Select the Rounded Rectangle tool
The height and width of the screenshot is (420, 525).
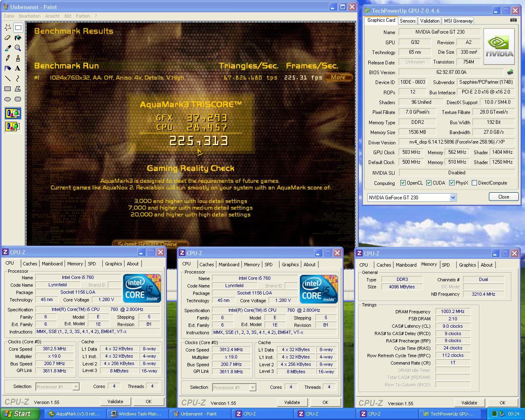(18, 99)
